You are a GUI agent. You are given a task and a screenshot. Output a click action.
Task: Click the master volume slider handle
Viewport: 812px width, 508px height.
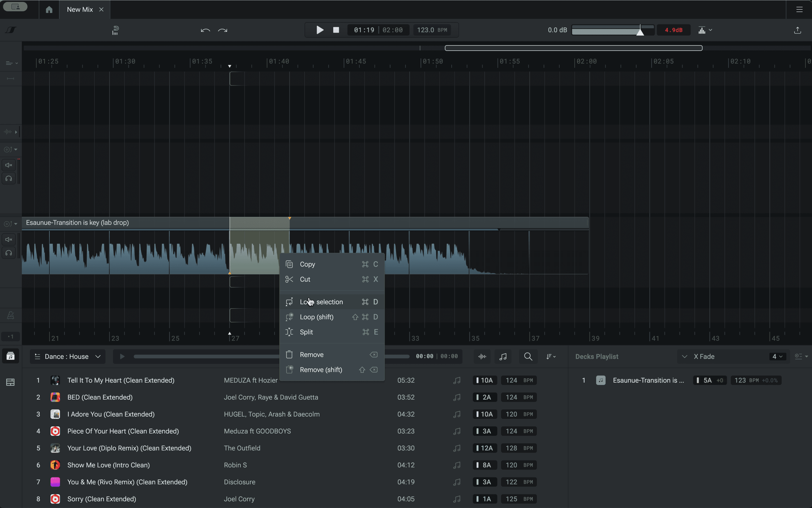point(640,32)
